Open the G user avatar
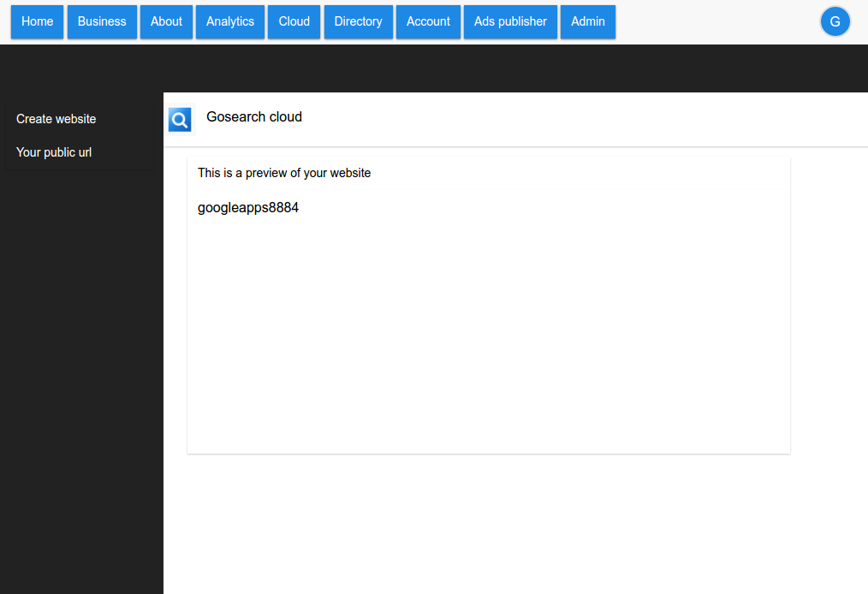 835,21
